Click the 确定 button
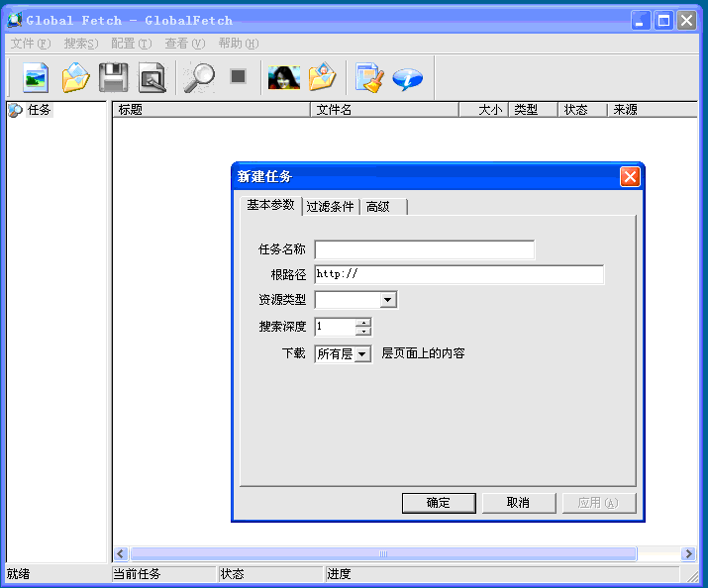Screen dimensions: 708x588 (439, 503)
